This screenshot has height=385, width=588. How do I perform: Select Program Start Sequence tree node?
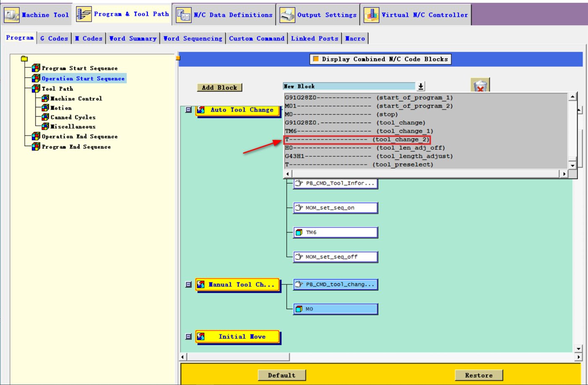(x=79, y=68)
